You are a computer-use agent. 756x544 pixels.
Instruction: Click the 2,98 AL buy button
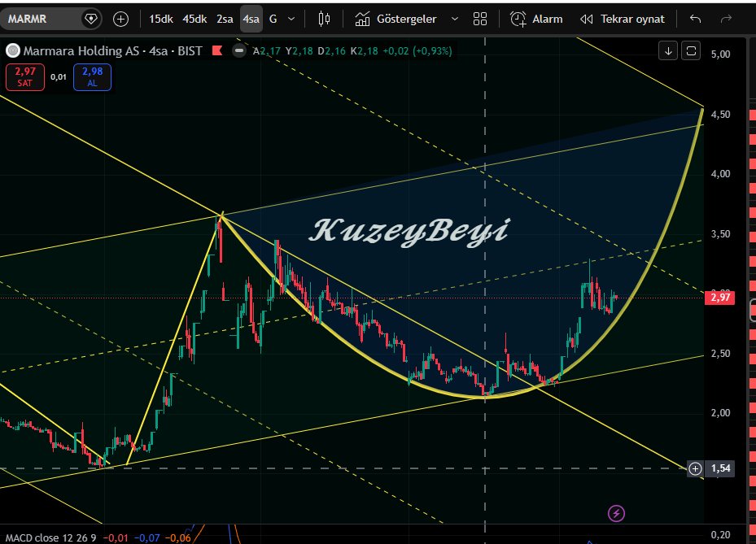pos(92,77)
